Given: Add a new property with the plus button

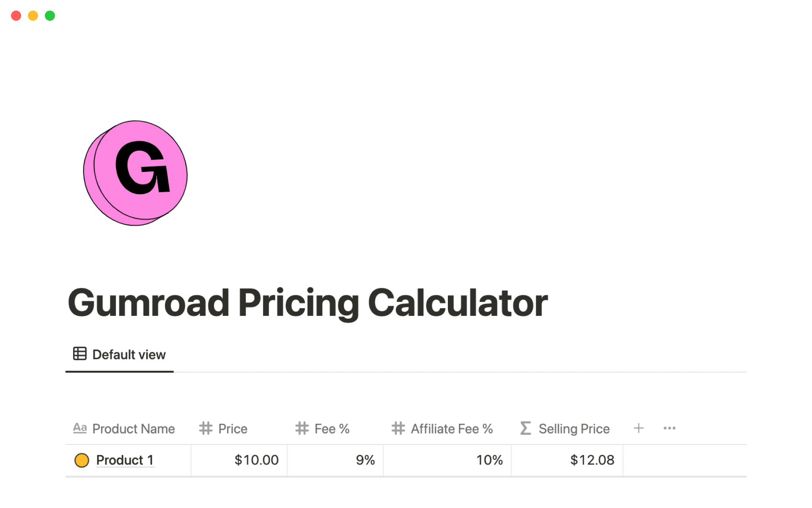Looking at the screenshot, I should click(639, 428).
